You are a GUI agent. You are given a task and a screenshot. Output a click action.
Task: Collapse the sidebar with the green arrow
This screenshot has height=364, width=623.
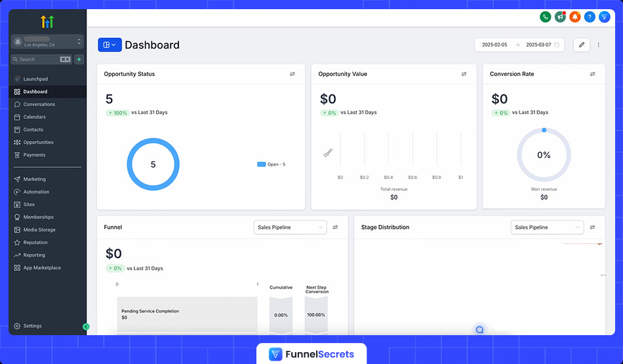[x=86, y=327]
